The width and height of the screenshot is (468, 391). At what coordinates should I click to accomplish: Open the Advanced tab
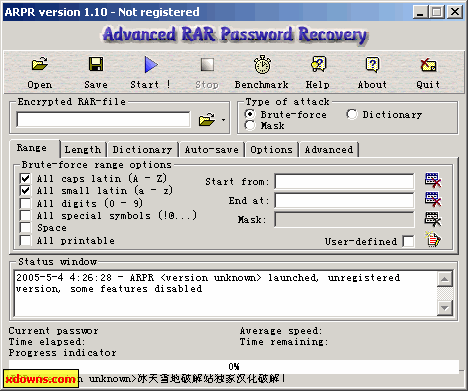[x=329, y=150]
